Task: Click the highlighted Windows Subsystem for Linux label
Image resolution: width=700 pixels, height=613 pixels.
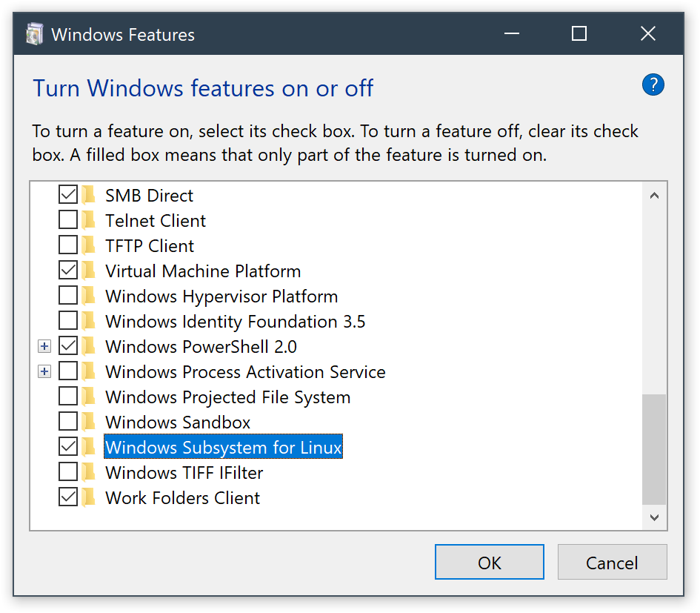Action: tap(223, 447)
